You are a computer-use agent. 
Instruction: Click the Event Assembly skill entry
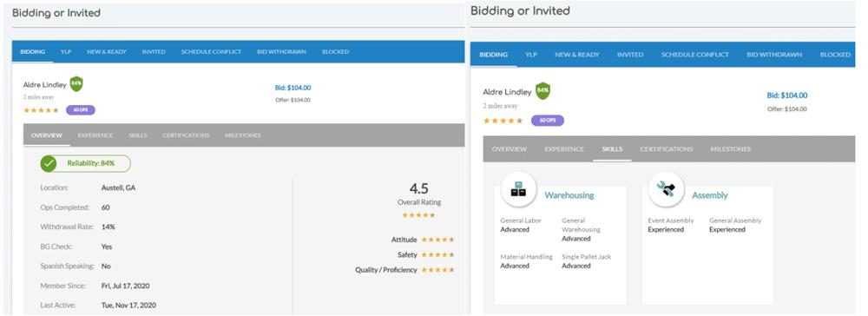coord(671,225)
